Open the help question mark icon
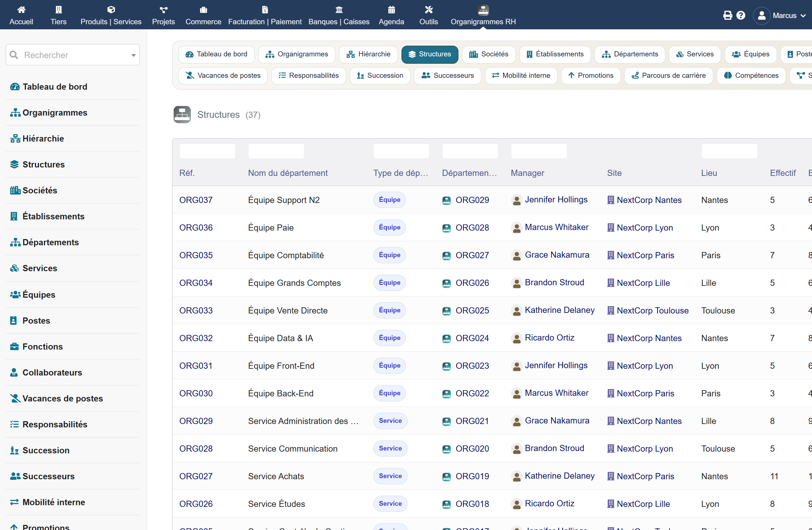 pos(741,15)
